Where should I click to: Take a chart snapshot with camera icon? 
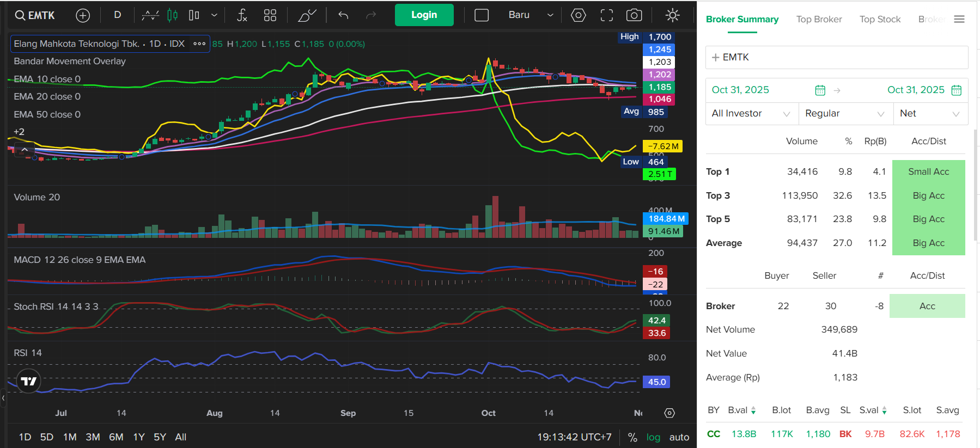tap(634, 15)
